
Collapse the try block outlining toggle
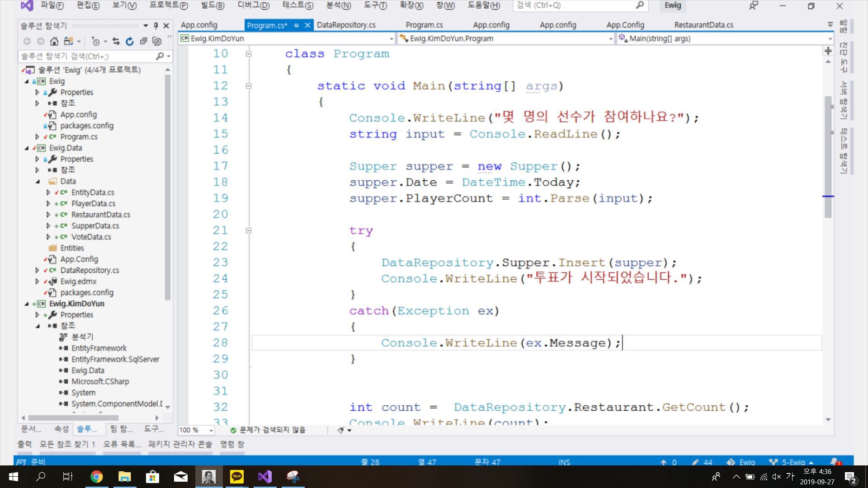tap(249, 230)
